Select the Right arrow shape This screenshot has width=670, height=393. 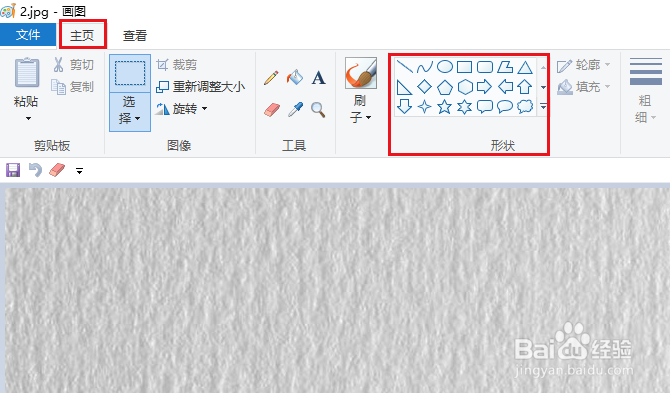pos(485,87)
